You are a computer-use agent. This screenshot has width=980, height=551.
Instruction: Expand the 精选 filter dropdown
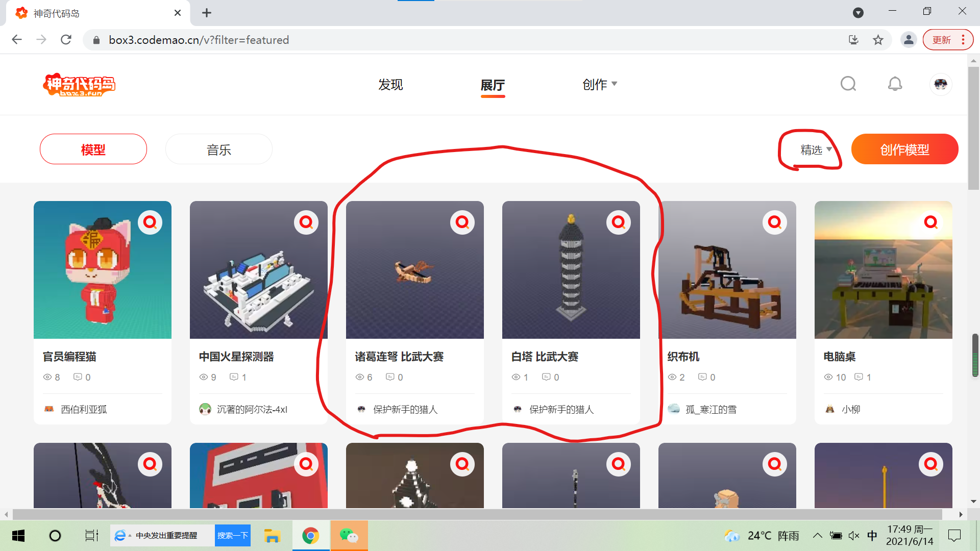(x=816, y=150)
